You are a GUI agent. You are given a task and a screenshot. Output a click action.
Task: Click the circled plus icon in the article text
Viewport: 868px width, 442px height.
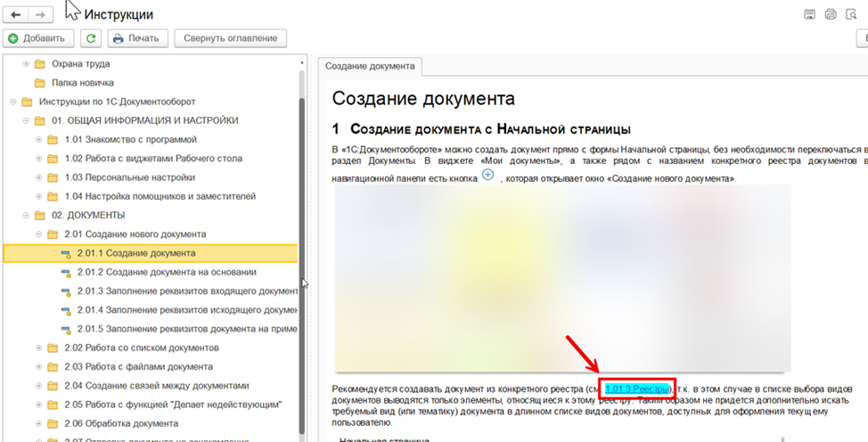[487, 175]
